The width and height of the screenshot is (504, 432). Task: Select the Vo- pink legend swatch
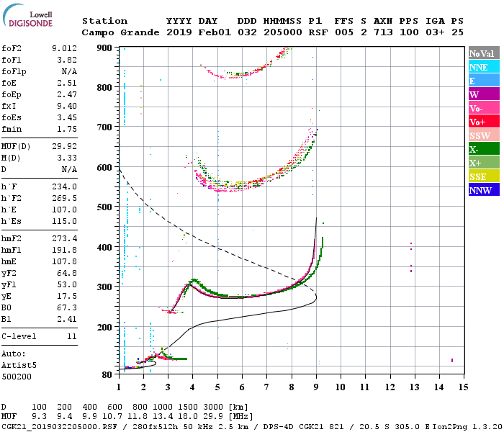484,108
